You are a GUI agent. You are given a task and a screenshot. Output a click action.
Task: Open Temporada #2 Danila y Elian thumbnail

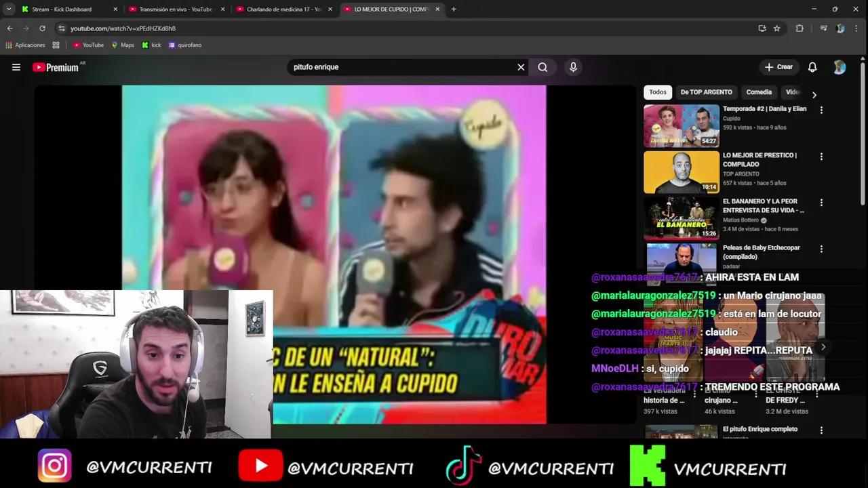(x=682, y=125)
